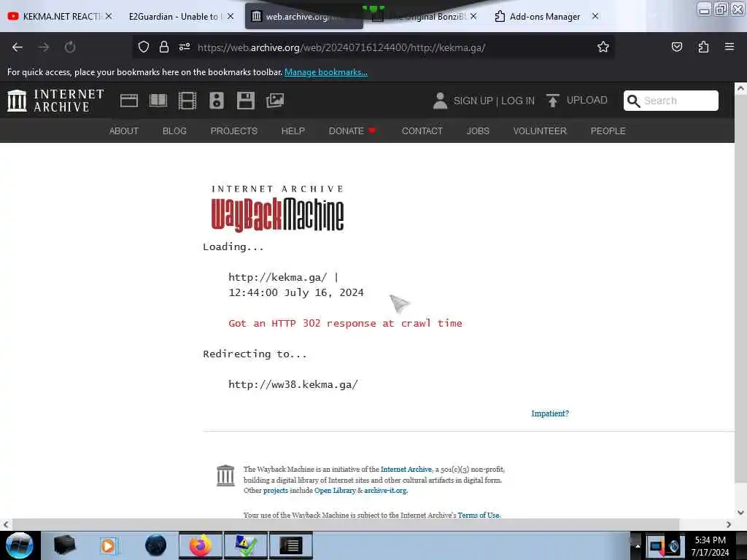The height and width of the screenshot is (560, 747).
Task: Show hidden system tray icons
Action: coord(637,546)
